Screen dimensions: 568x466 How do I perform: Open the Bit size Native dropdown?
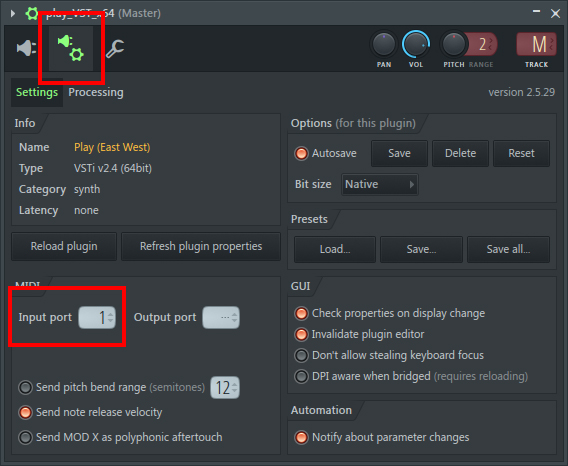coord(379,184)
